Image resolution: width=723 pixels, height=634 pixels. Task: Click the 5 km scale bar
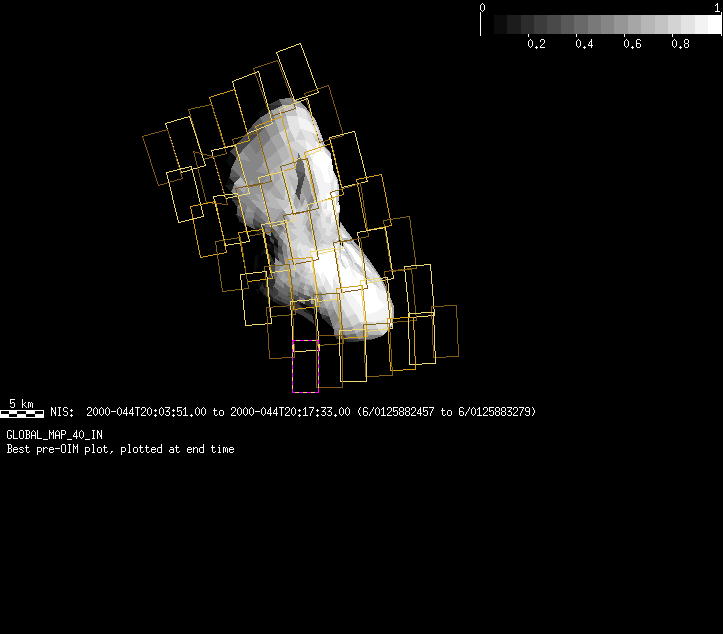tap(21, 412)
